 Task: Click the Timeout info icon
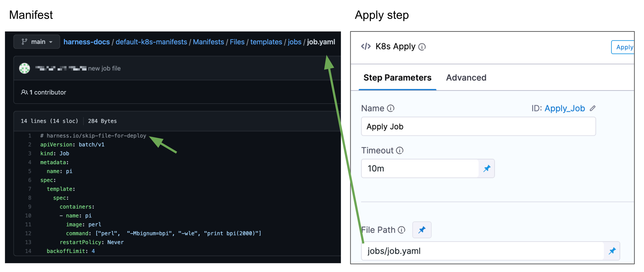point(399,151)
